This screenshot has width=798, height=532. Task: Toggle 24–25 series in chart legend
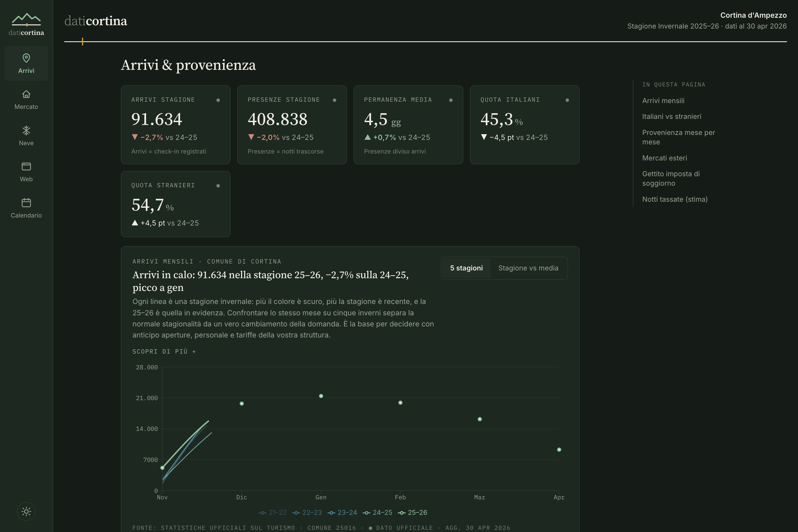tap(377, 512)
